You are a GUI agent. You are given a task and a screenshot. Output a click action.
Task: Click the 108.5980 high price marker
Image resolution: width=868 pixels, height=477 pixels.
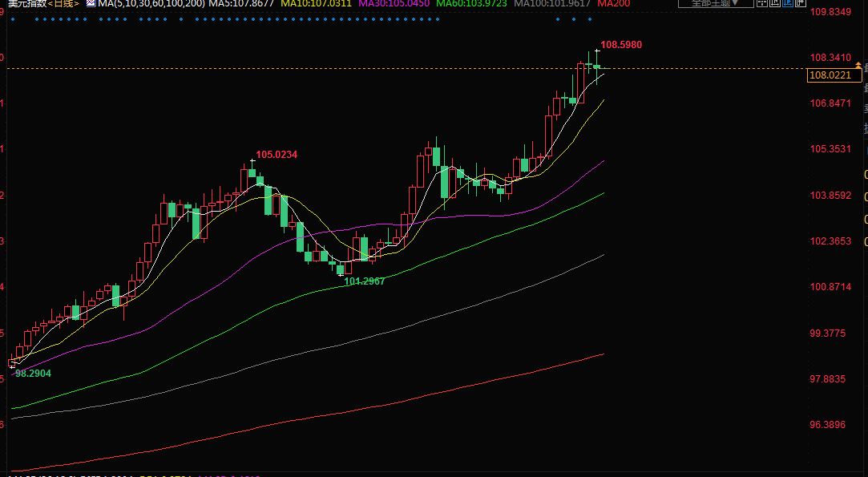click(x=621, y=45)
